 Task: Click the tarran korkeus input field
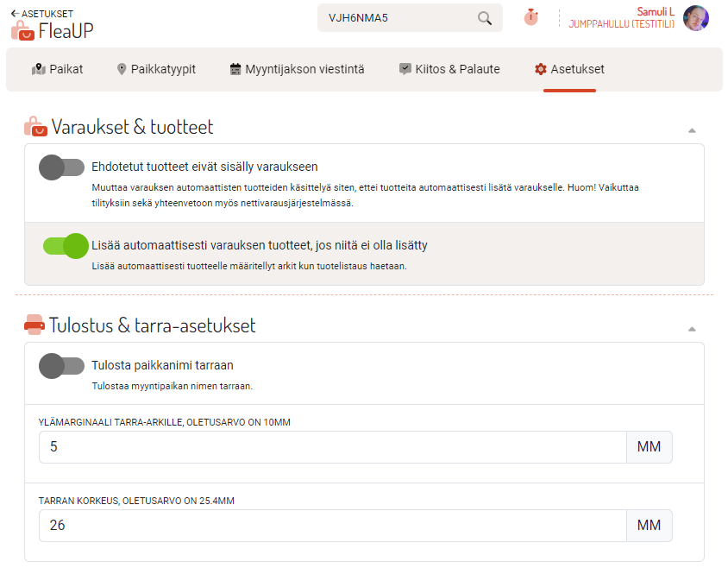[332, 526]
